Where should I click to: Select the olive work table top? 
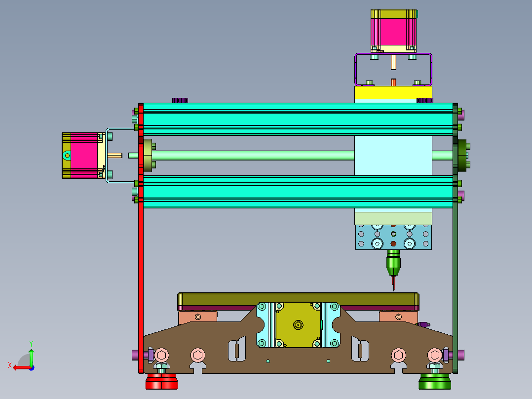click(x=298, y=299)
